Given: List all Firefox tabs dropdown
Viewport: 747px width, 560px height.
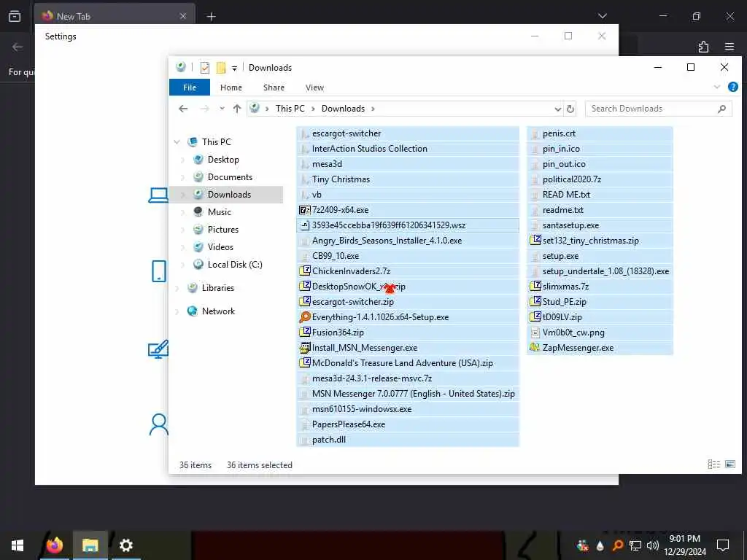Looking at the screenshot, I should point(602,16).
